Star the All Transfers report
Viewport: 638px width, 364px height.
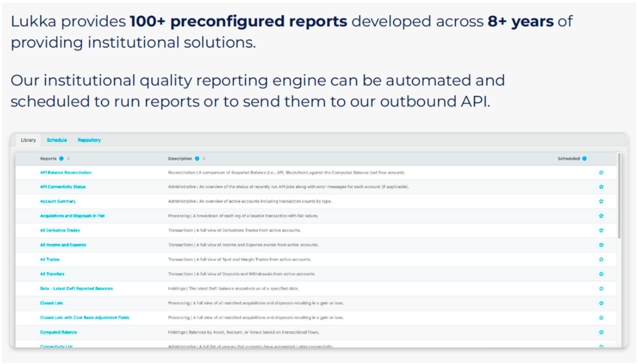(x=601, y=274)
